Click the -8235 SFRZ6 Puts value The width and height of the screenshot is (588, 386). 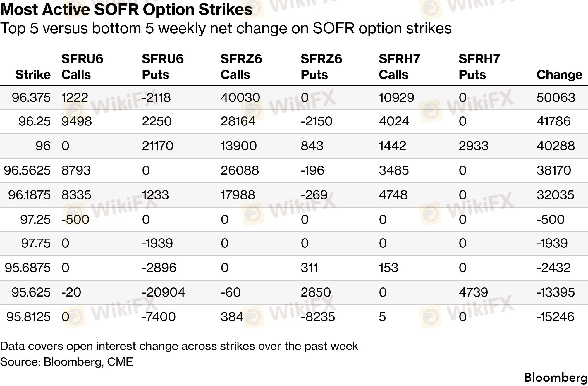(318, 317)
